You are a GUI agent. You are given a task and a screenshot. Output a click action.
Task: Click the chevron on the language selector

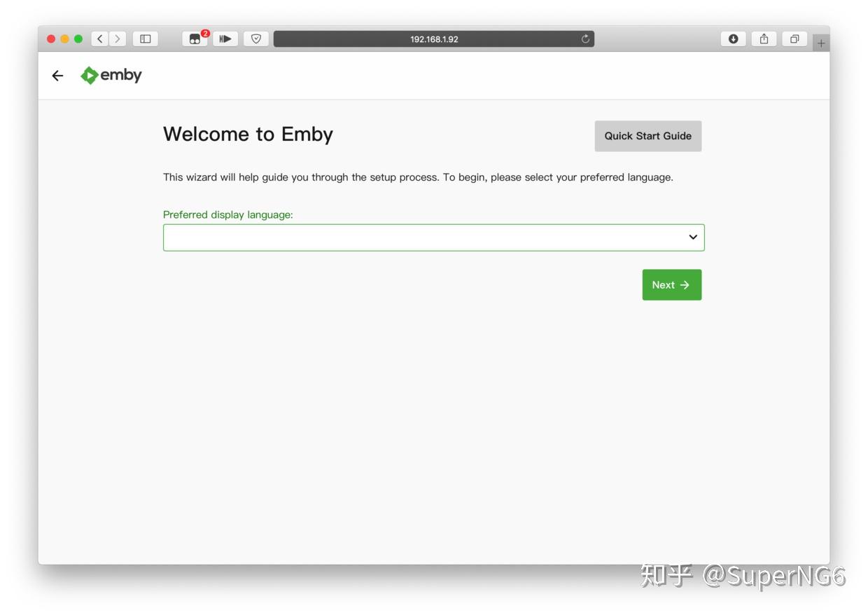(x=692, y=237)
